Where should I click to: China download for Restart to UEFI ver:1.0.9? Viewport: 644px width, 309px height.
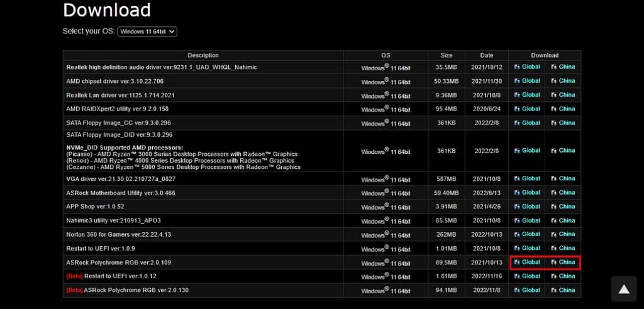(563, 248)
